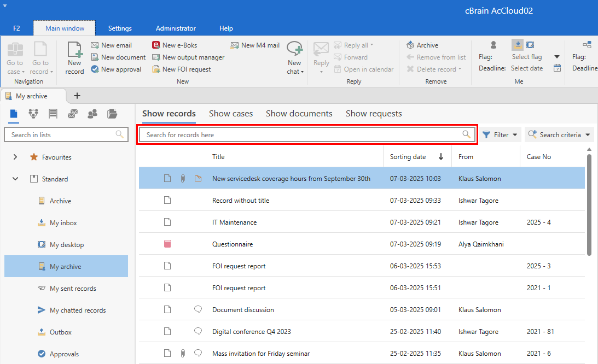Viewport: 598px width, 364px height.
Task: Archive the selected record
Action: (x=422, y=45)
